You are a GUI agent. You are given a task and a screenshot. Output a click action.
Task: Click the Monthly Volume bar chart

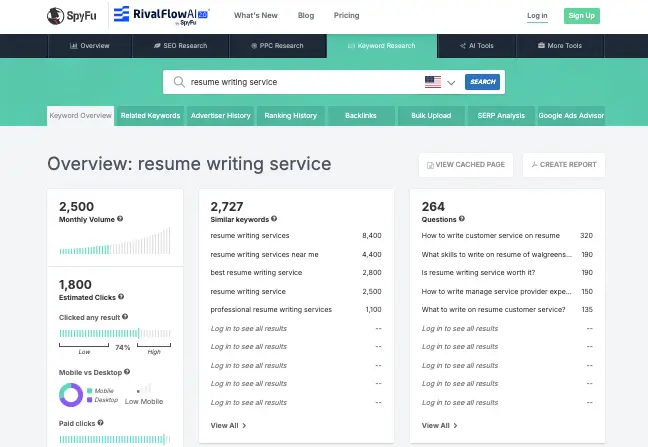tap(114, 241)
